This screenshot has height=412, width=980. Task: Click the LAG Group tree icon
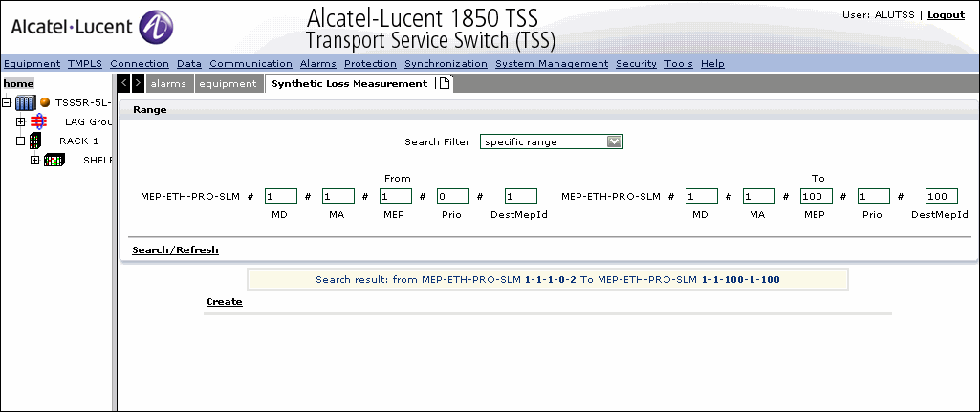[x=39, y=122]
